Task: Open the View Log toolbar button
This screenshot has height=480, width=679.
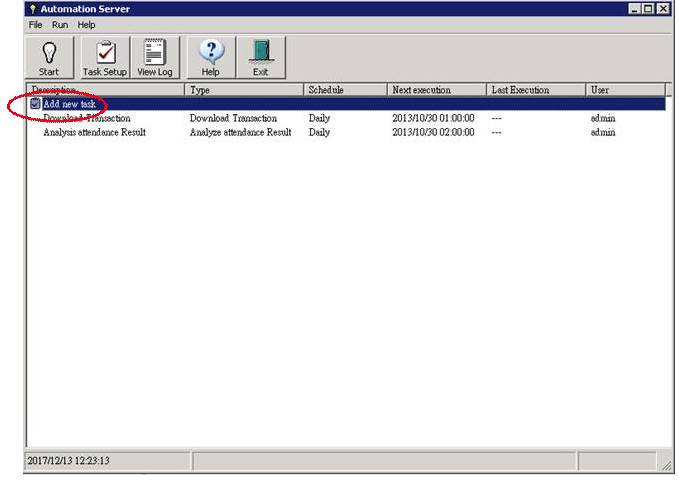Action: point(155,58)
